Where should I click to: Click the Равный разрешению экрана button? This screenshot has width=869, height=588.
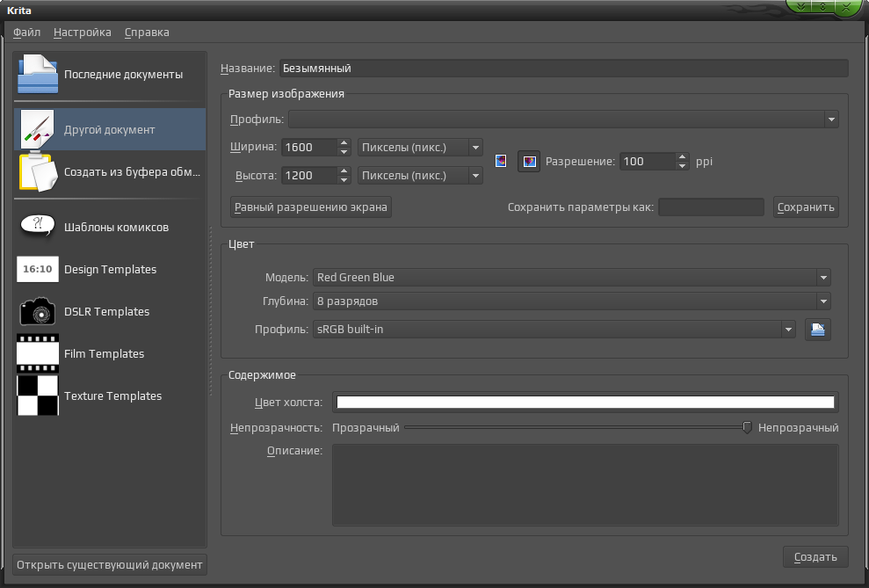311,207
